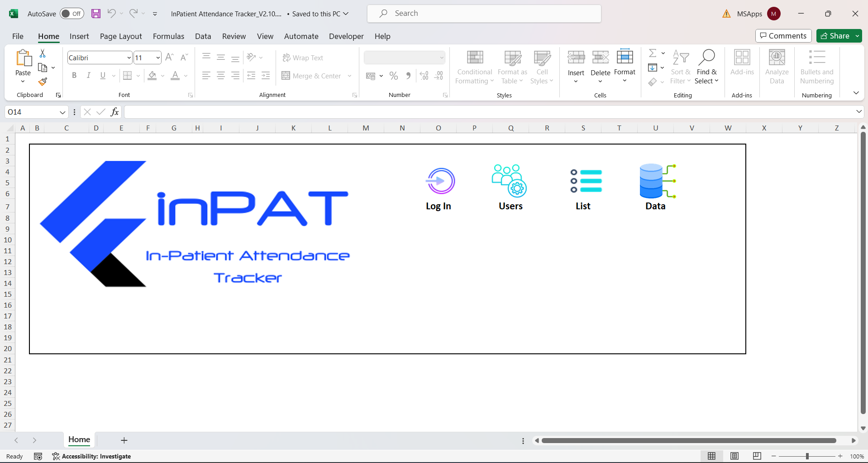Click the zoom slider handle in status bar

pos(807,456)
